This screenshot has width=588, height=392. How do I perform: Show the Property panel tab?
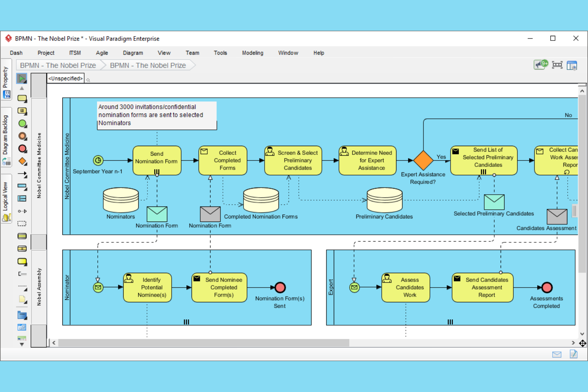tap(6, 81)
